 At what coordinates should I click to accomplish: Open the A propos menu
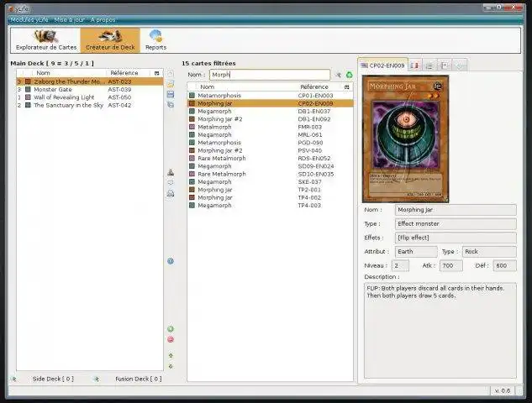(x=103, y=19)
